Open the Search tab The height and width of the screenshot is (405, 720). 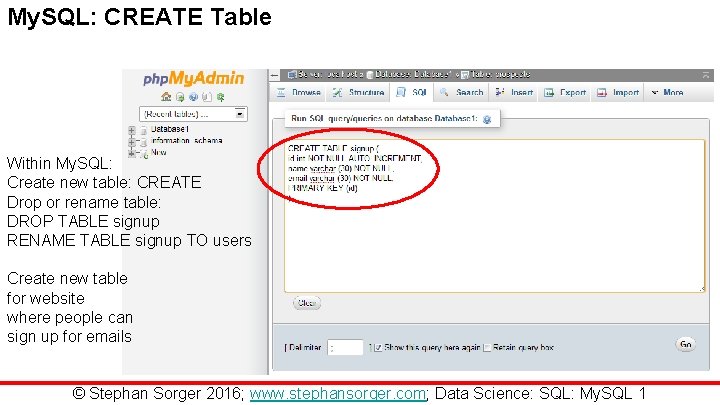[461, 93]
